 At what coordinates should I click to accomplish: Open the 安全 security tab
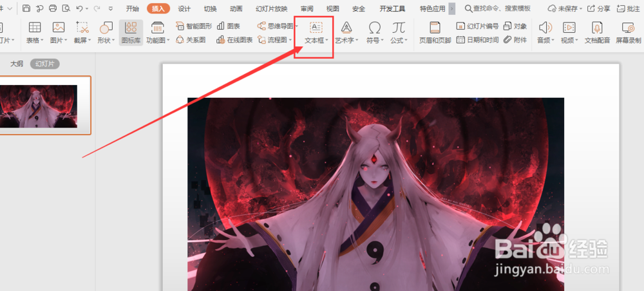[359, 8]
